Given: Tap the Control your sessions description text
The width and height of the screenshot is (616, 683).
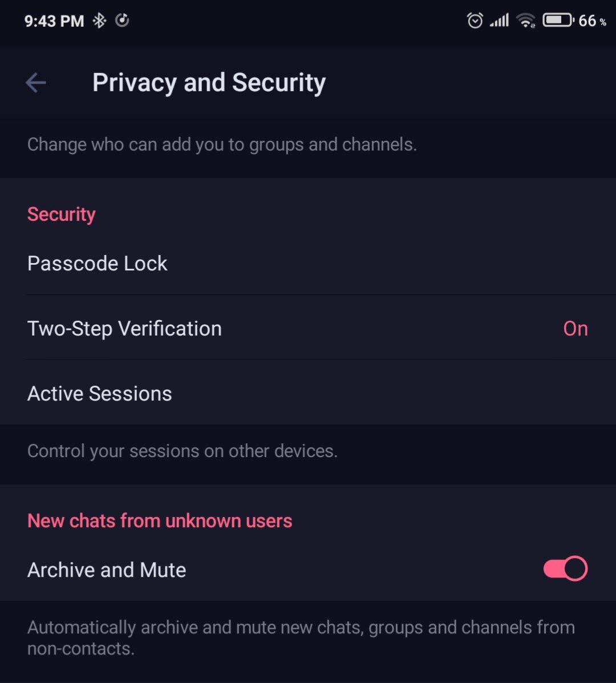Looking at the screenshot, I should click(x=183, y=451).
